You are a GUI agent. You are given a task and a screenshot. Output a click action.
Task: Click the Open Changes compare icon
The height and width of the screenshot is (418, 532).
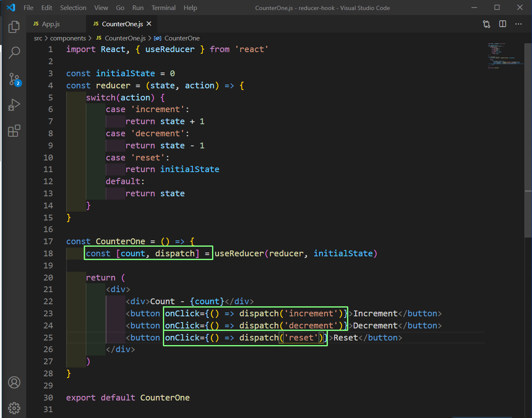click(x=487, y=24)
